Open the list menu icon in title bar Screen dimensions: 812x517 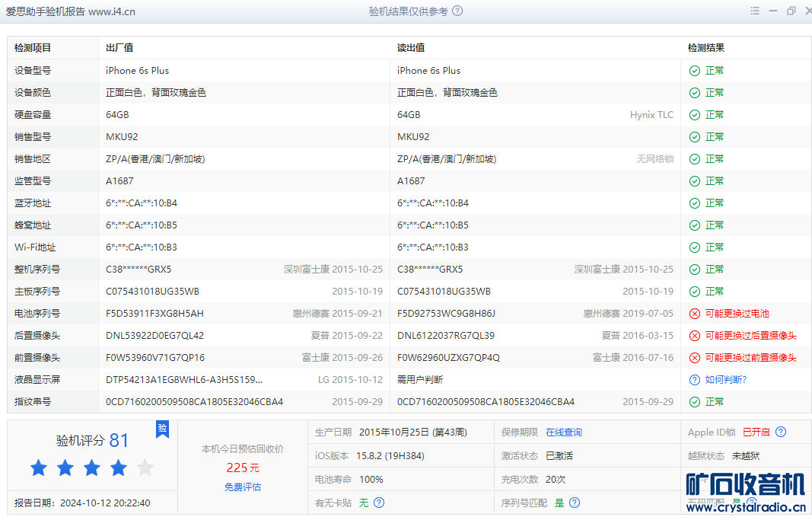click(x=754, y=11)
